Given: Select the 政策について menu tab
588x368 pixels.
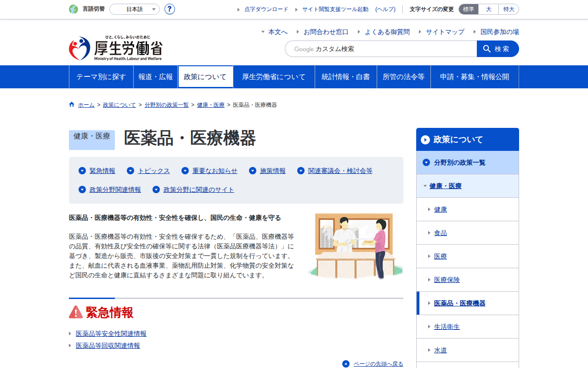Looking at the screenshot, I should coord(205,77).
